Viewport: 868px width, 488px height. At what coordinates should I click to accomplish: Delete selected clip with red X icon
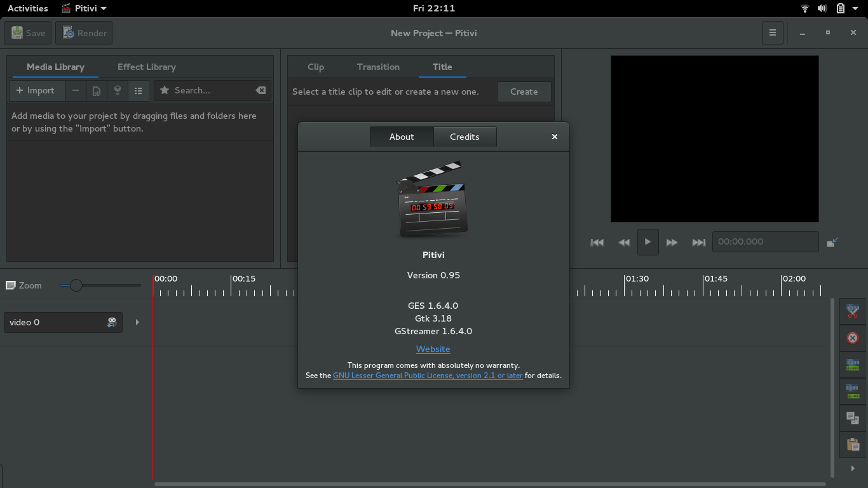pos(853,338)
